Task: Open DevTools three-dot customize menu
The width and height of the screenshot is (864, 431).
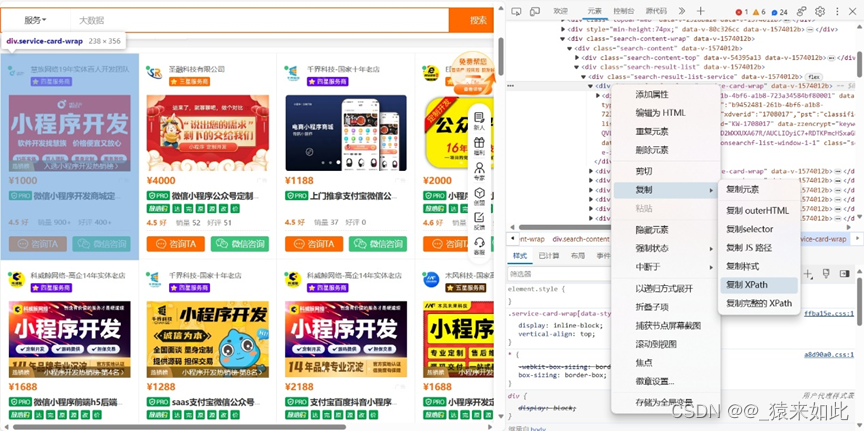Action: [x=837, y=11]
